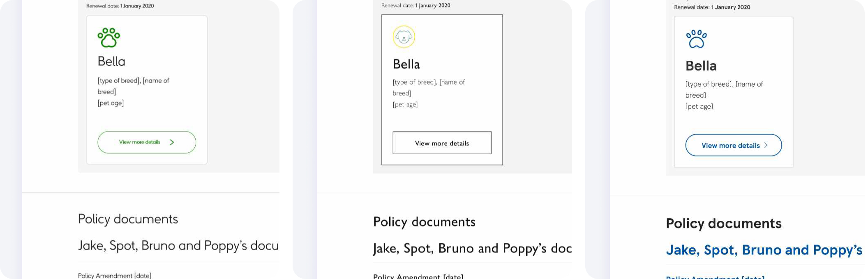This screenshot has height=279, width=868.
Task: Expand the Jake, Spot, Bruno section in the middle panel
Action: (472, 249)
